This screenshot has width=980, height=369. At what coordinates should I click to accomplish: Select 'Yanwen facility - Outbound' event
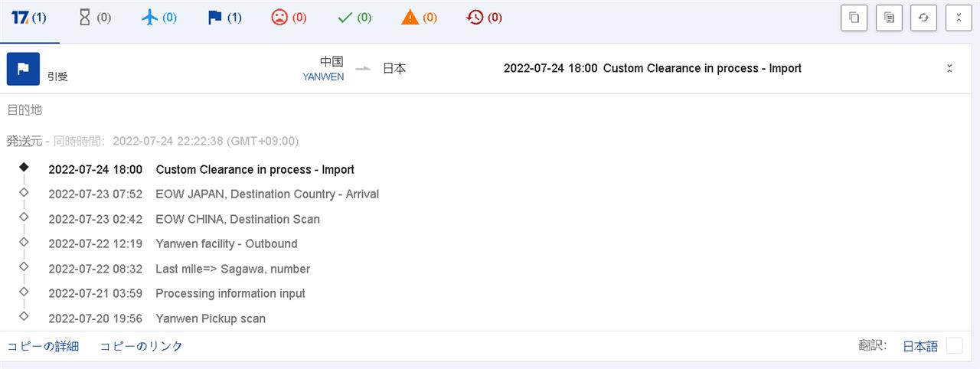[x=226, y=243]
